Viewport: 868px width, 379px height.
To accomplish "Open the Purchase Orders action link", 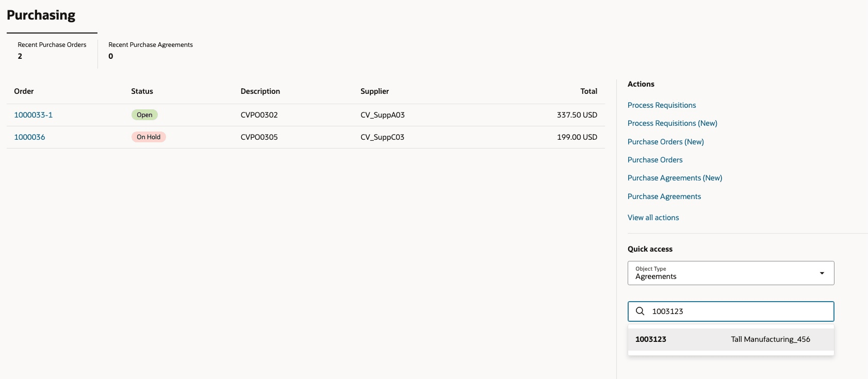I will (x=655, y=160).
